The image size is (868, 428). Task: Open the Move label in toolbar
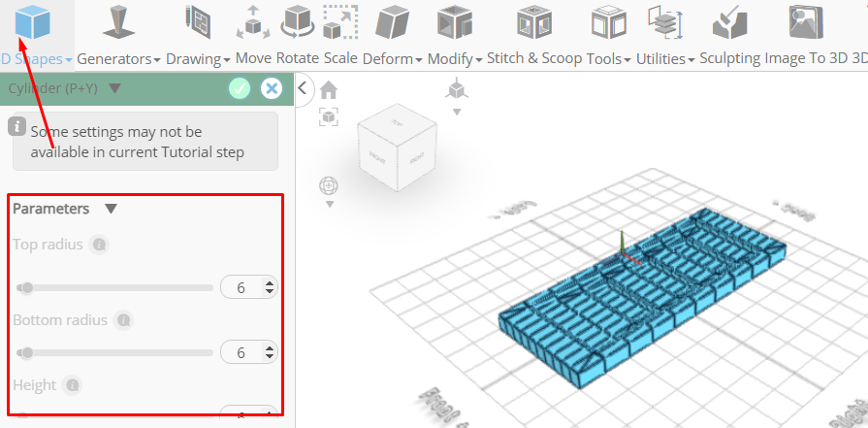click(x=253, y=58)
